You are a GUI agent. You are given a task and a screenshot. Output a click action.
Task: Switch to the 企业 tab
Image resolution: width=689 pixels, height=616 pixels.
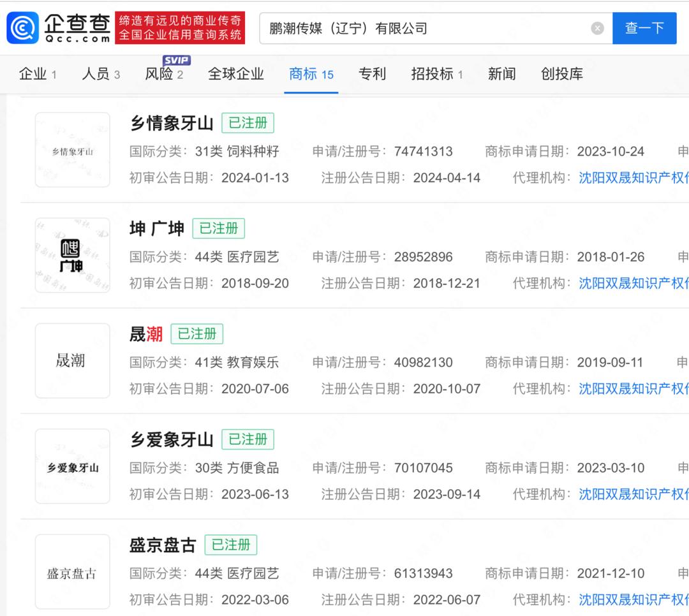(x=38, y=74)
